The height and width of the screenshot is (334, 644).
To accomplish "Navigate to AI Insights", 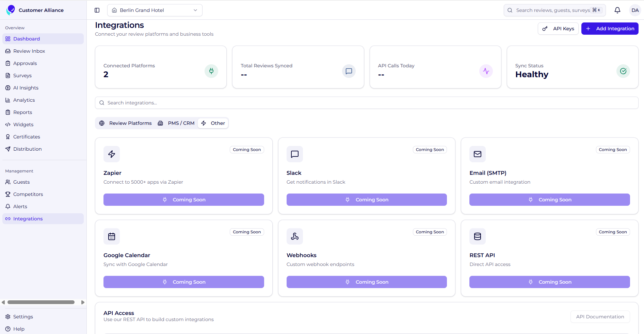I will (43, 88).
